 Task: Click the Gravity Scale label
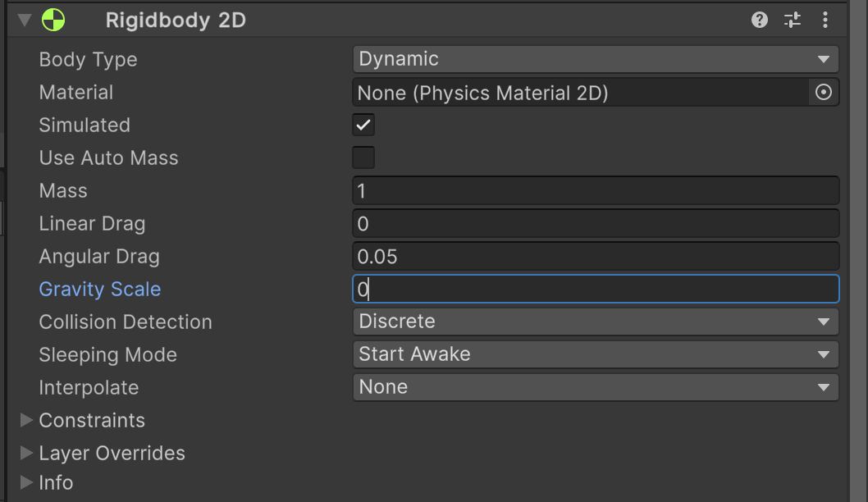(x=99, y=289)
